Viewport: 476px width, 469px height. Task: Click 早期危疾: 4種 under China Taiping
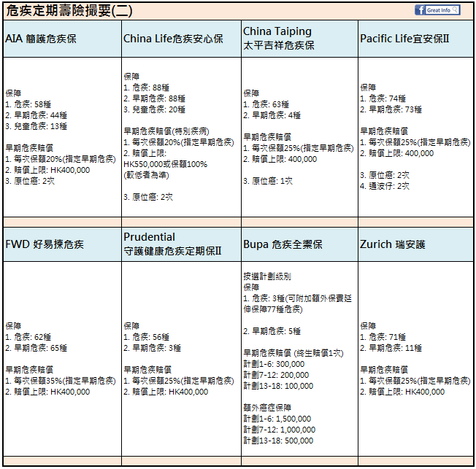click(272, 115)
